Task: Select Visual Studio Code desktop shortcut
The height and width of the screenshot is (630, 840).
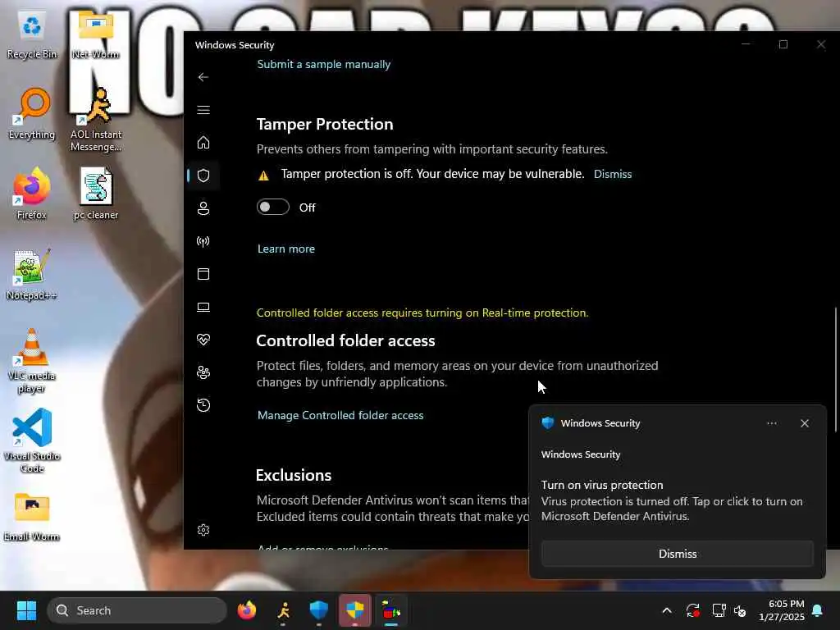Action: click(x=32, y=441)
